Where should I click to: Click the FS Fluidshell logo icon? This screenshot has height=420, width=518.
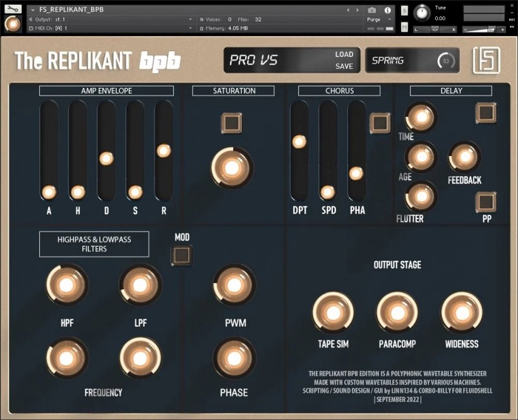coord(486,61)
